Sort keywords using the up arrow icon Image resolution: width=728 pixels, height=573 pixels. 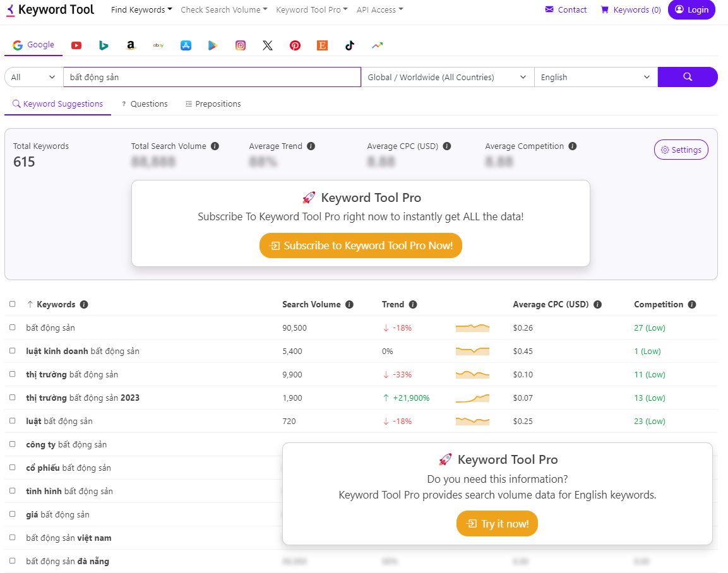30,304
